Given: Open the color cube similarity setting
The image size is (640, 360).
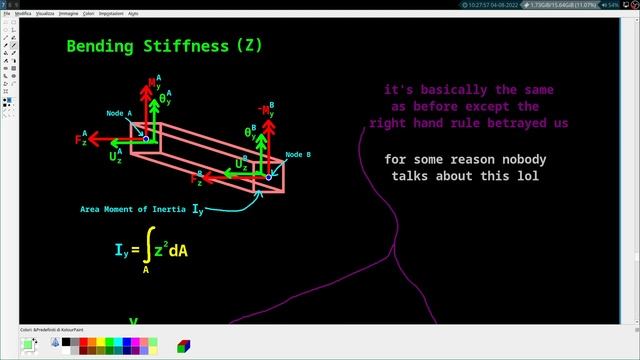Looking at the screenshot, I should point(184,346).
